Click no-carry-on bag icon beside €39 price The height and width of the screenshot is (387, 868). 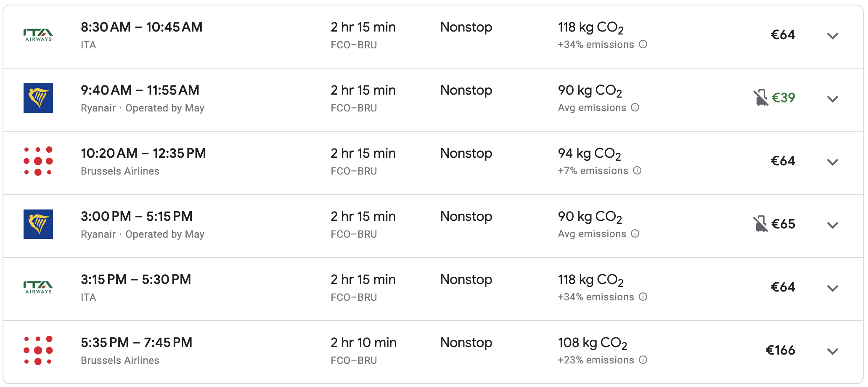coord(760,98)
